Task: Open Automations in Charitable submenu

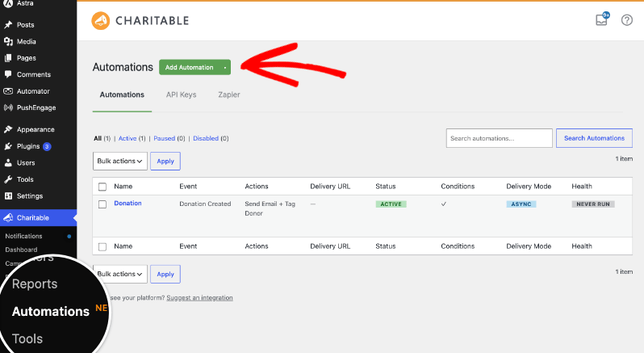Action: click(51, 312)
